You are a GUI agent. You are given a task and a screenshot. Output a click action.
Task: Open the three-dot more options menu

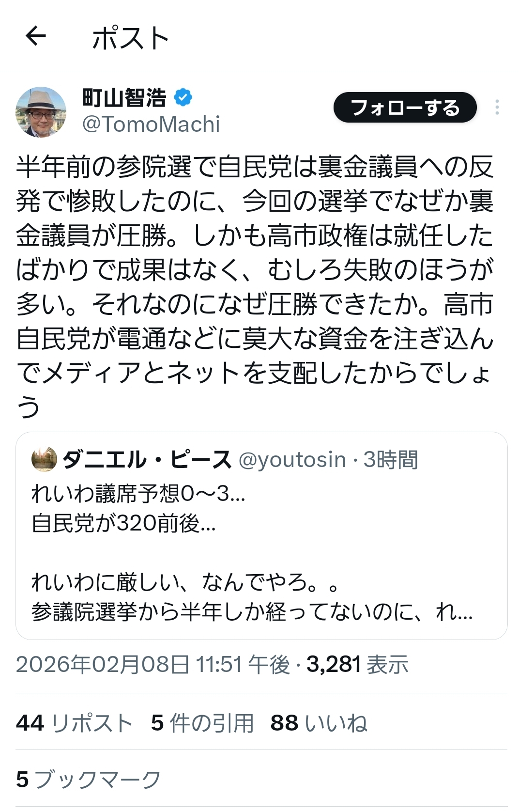(x=497, y=108)
